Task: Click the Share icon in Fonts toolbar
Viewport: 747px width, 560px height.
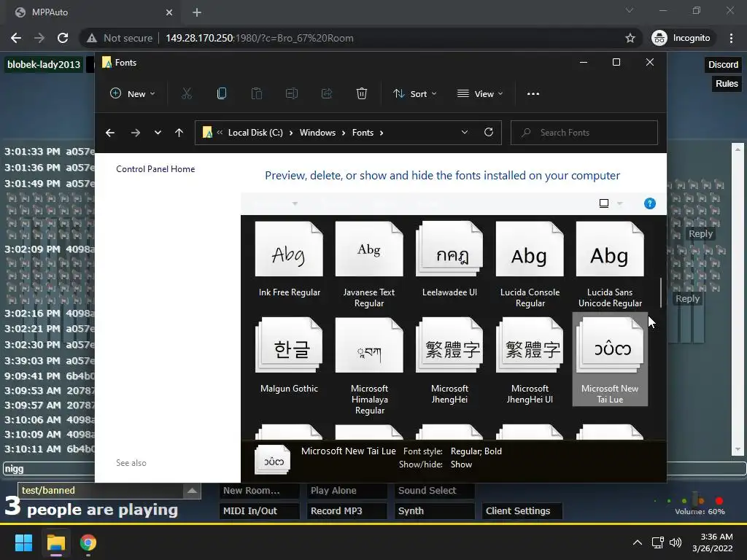Action: point(327,93)
